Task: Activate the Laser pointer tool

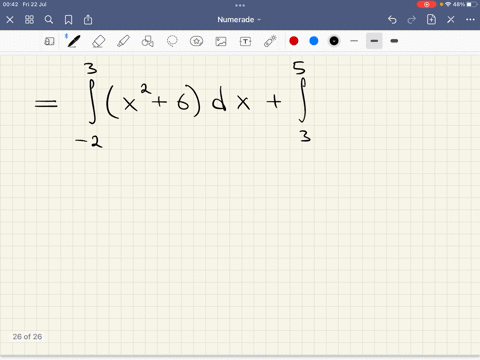Action: point(270,41)
